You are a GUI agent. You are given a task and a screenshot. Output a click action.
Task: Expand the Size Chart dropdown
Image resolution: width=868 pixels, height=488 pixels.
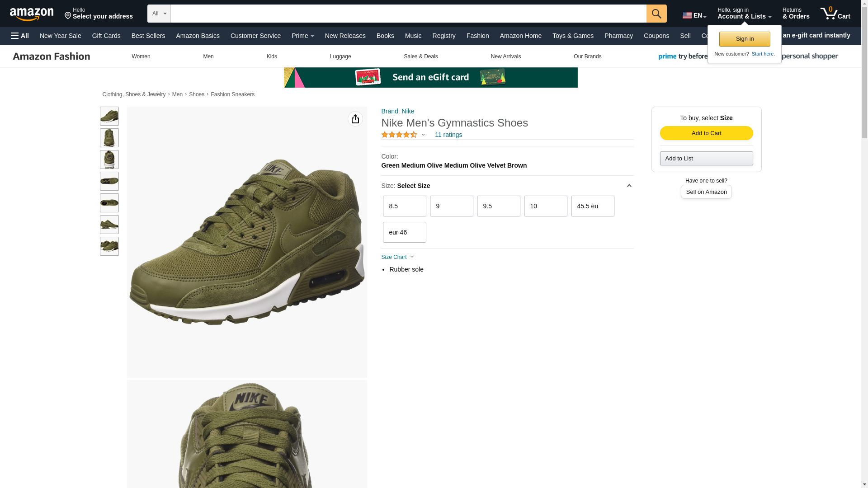click(x=397, y=257)
